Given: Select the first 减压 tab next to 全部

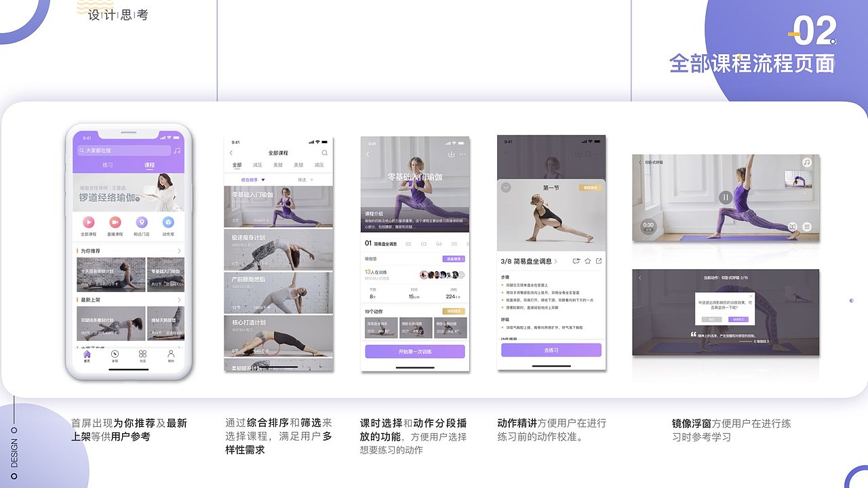Looking at the screenshot, I should tap(257, 165).
